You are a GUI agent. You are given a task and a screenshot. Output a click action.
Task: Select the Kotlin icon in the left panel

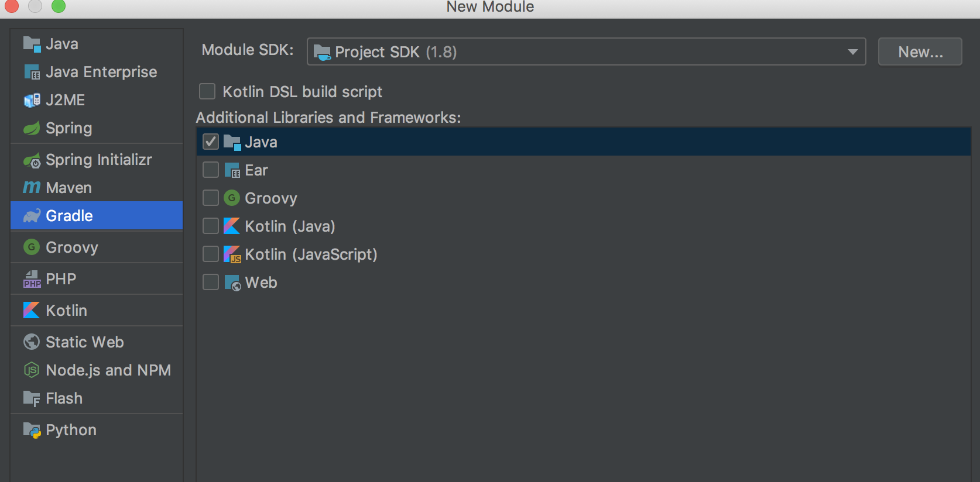pyautogui.click(x=30, y=310)
